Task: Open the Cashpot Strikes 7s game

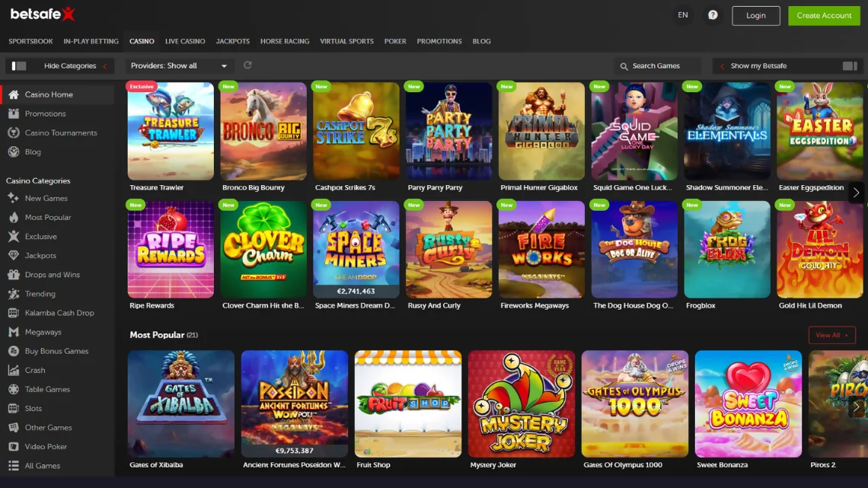Action: coord(356,131)
